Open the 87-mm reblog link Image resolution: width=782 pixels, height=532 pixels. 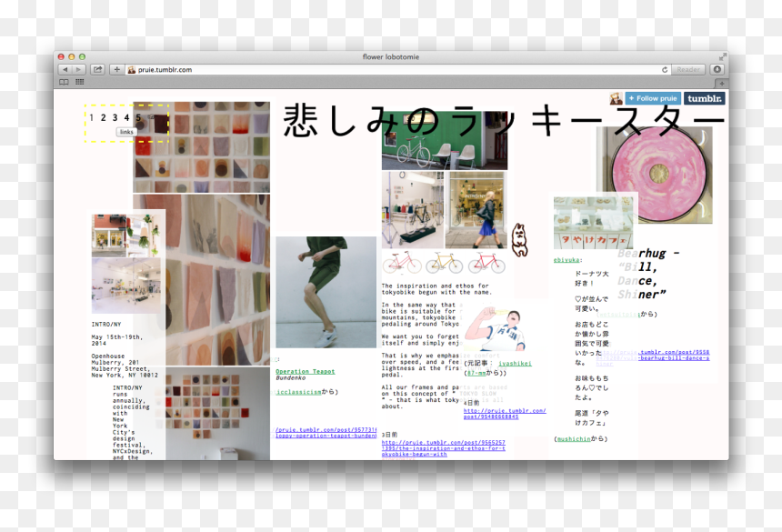tap(476, 373)
